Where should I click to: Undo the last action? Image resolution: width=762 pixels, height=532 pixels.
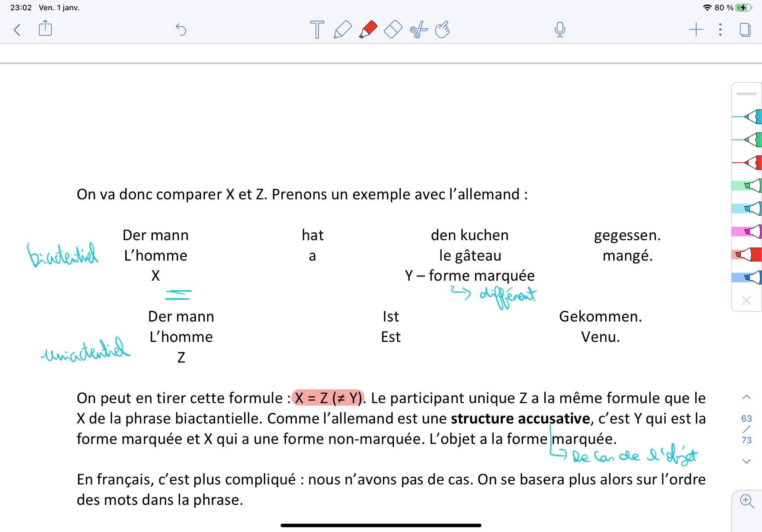point(181,30)
